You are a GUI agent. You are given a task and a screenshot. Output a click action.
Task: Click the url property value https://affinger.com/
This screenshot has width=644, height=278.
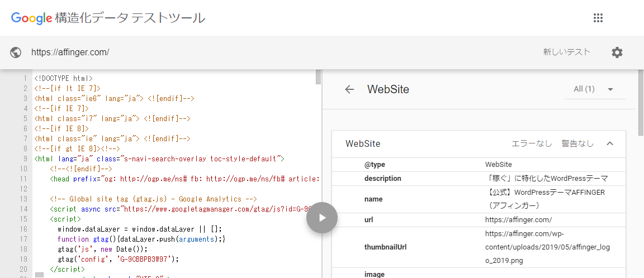[518, 220]
